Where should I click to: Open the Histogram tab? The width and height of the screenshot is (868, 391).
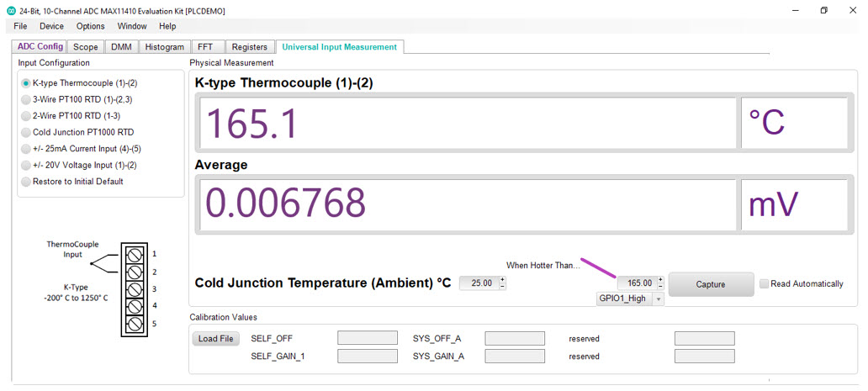pos(164,47)
